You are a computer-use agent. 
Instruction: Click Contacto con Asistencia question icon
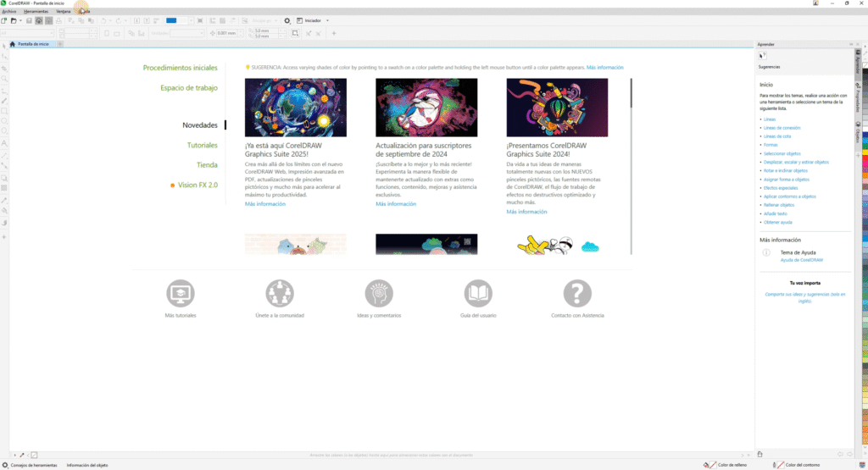pyautogui.click(x=577, y=293)
